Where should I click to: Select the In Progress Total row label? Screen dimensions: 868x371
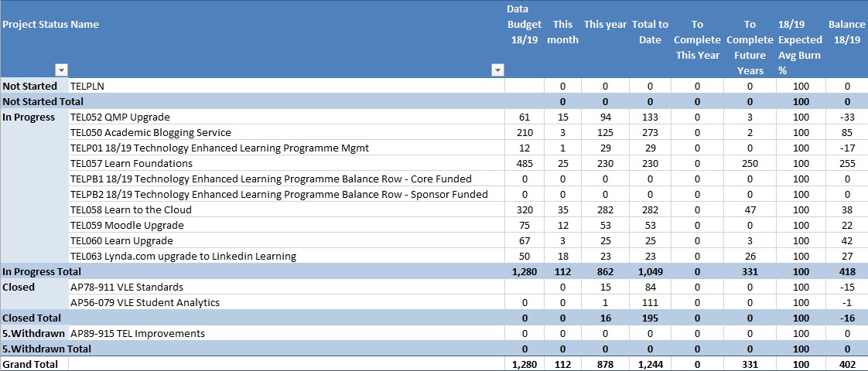42,271
